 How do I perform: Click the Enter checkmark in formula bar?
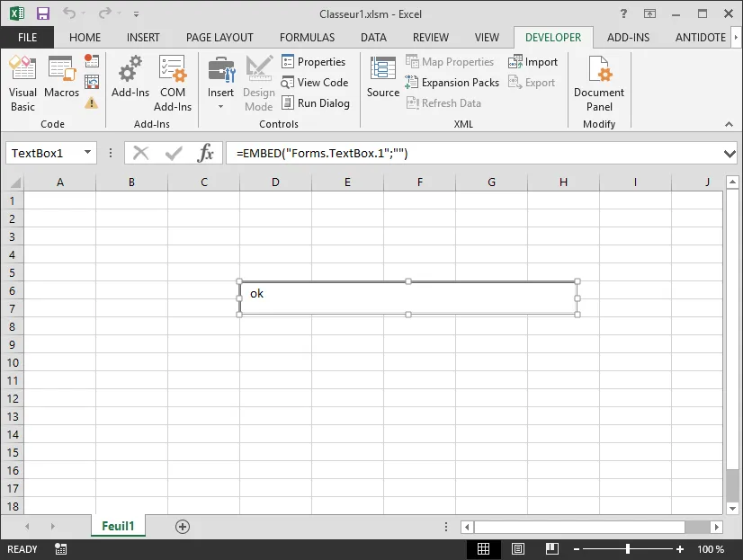(174, 153)
